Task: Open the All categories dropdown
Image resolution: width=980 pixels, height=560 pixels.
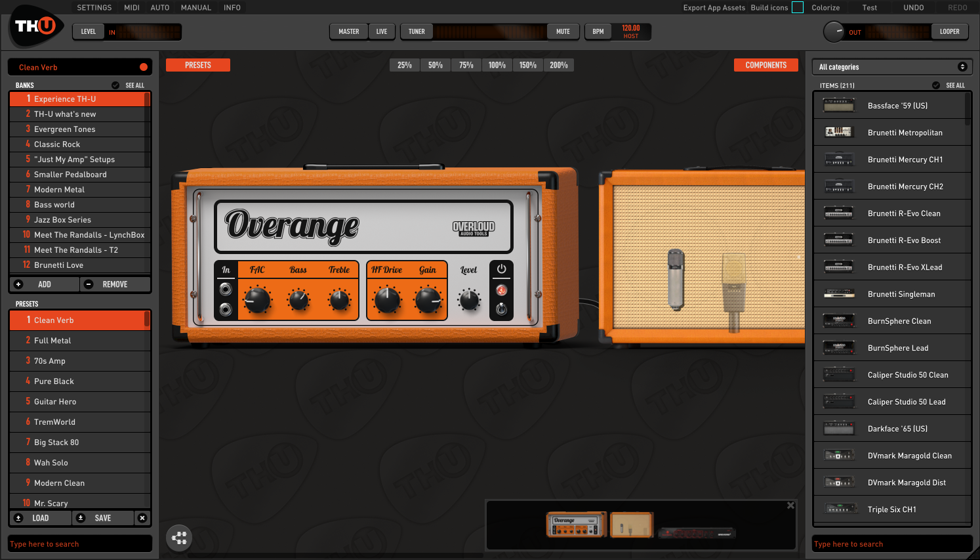Action: coord(892,66)
